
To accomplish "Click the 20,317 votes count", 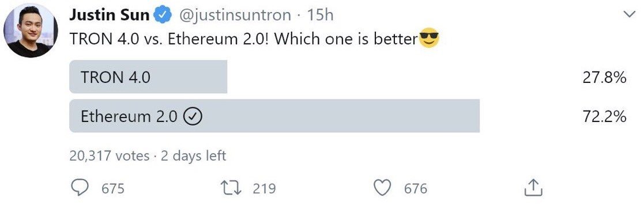I will pyautogui.click(x=109, y=156).
